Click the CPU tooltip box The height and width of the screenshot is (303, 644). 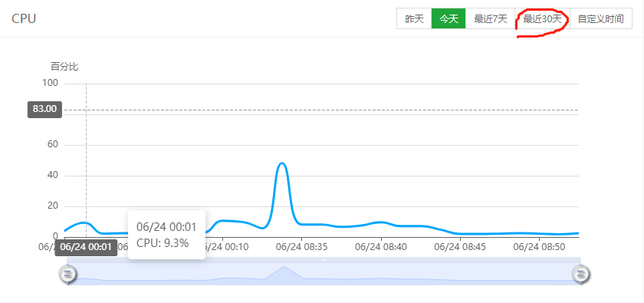[x=167, y=235]
